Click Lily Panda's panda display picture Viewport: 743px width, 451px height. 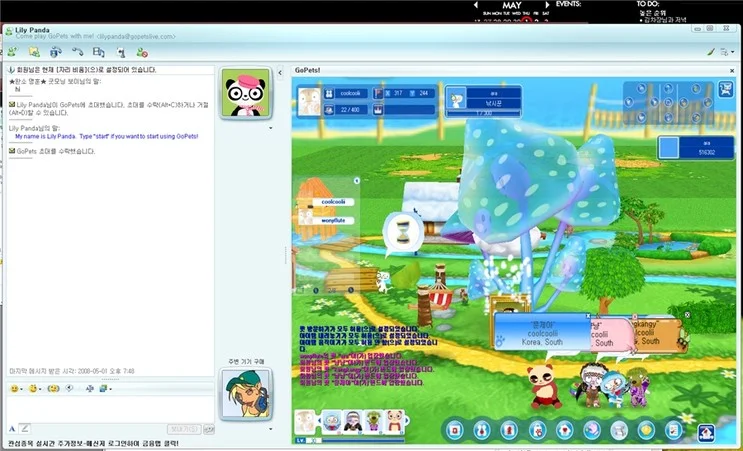(x=245, y=92)
